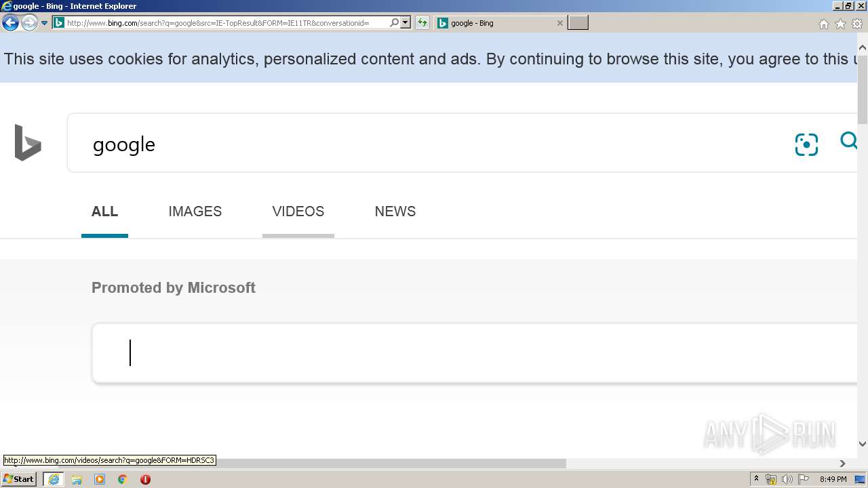Open Windows Explorer folder taskbar icon
Screen dimensions: 868x488
(77, 479)
